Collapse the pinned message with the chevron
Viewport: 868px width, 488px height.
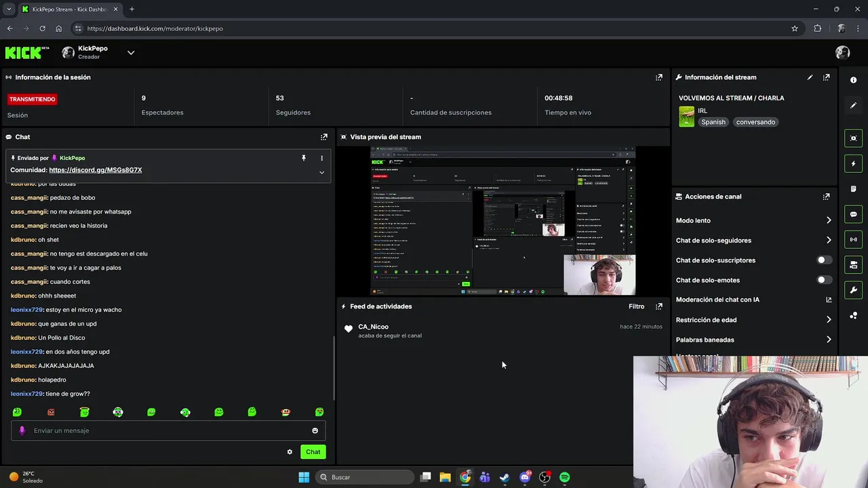(x=321, y=172)
